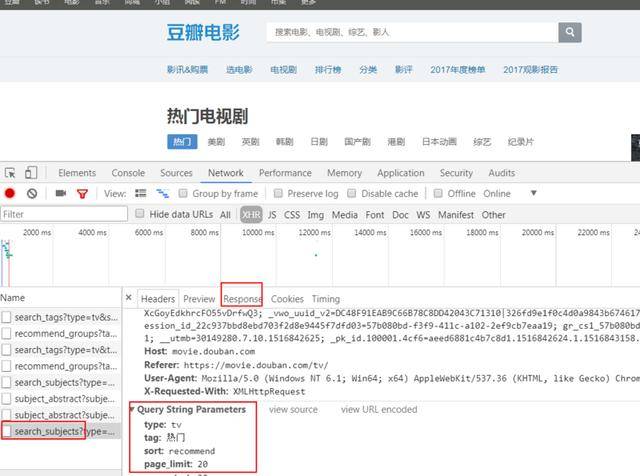Select the 美剧 tag
This screenshot has width=640, height=476.
216,142
